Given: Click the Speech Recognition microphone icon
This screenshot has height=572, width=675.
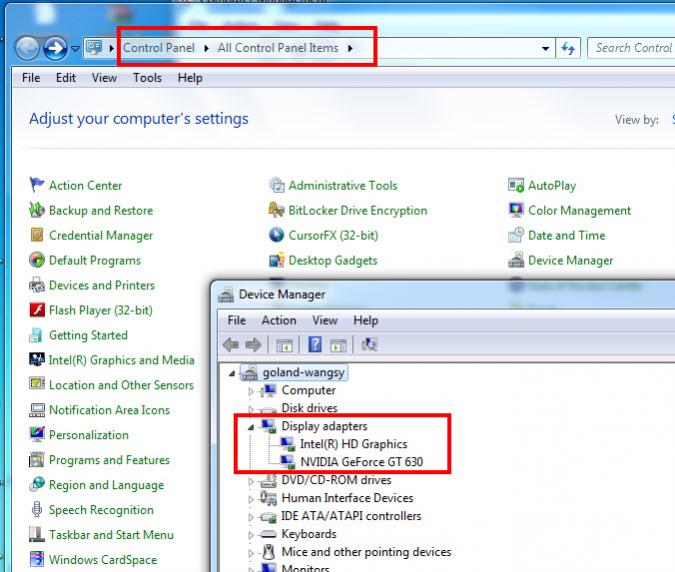Looking at the screenshot, I should (x=37, y=510).
